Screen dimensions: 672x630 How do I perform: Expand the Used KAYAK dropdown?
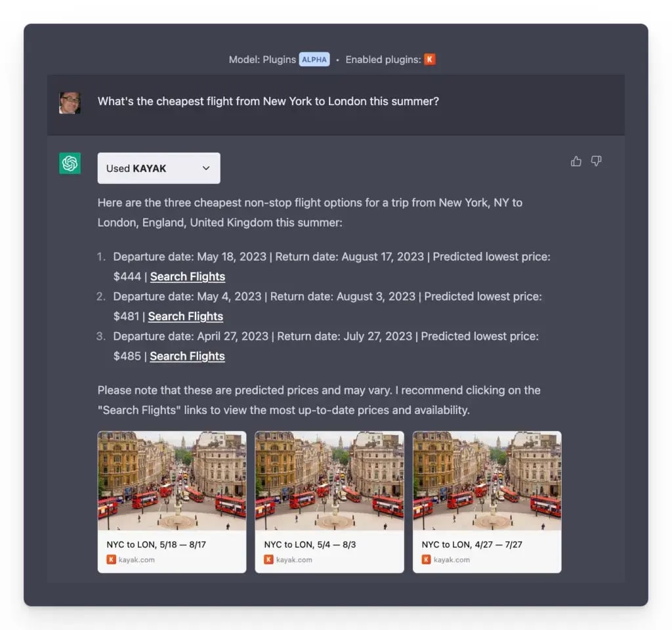coord(158,169)
